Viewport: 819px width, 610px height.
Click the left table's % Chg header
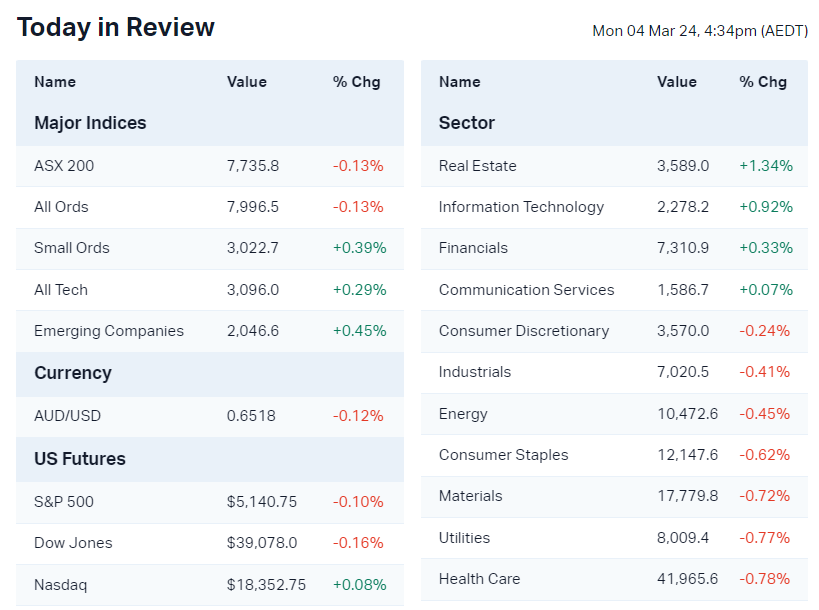[357, 82]
